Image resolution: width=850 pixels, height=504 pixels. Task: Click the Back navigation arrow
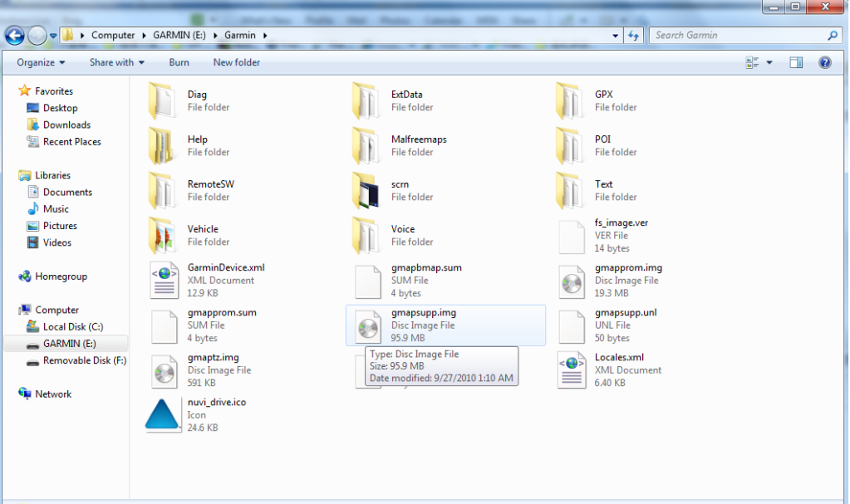click(14, 36)
